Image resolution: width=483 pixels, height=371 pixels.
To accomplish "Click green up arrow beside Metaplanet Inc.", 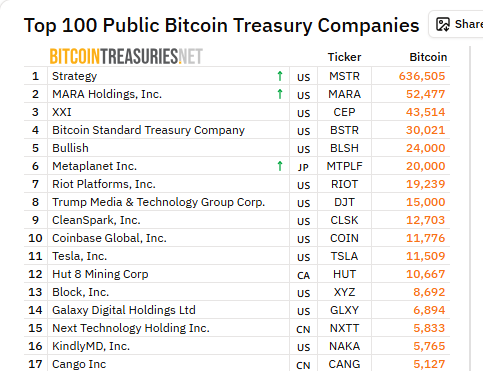I will pyautogui.click(x=280, y=166).
